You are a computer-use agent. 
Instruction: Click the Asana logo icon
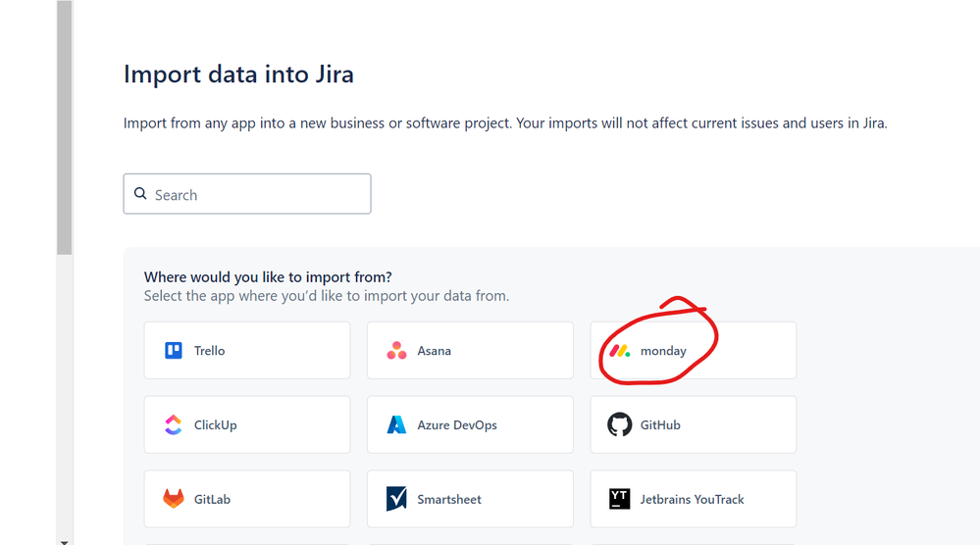396,350
